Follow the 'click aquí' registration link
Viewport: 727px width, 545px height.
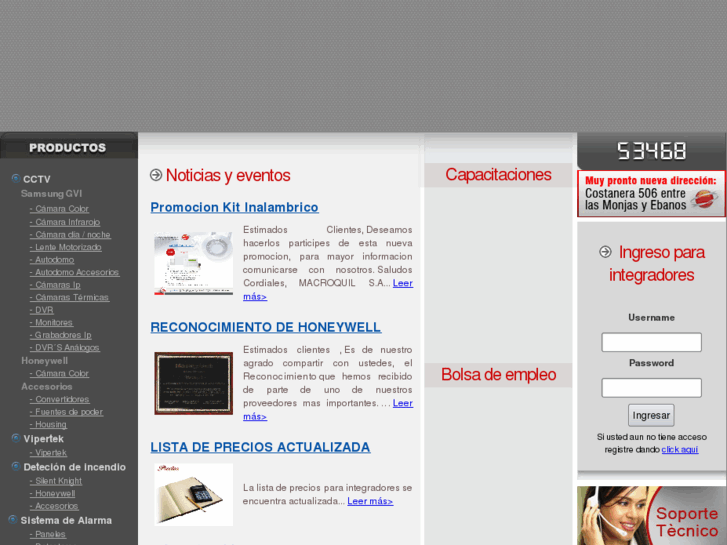click(680, 449)
